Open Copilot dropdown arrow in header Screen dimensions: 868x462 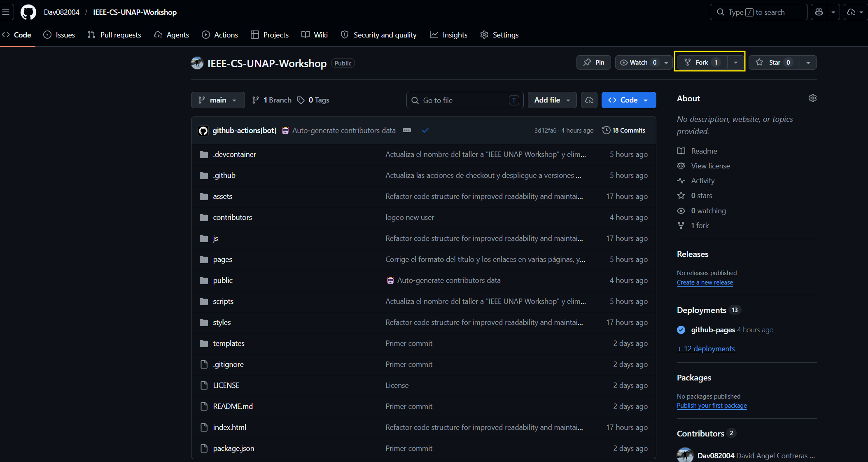click(833, 12)
